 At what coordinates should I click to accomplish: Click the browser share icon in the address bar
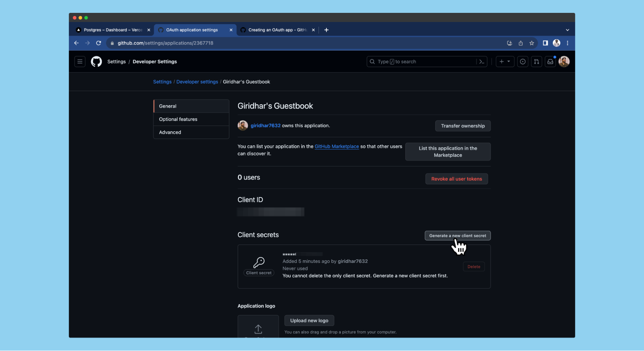[521, 43]
